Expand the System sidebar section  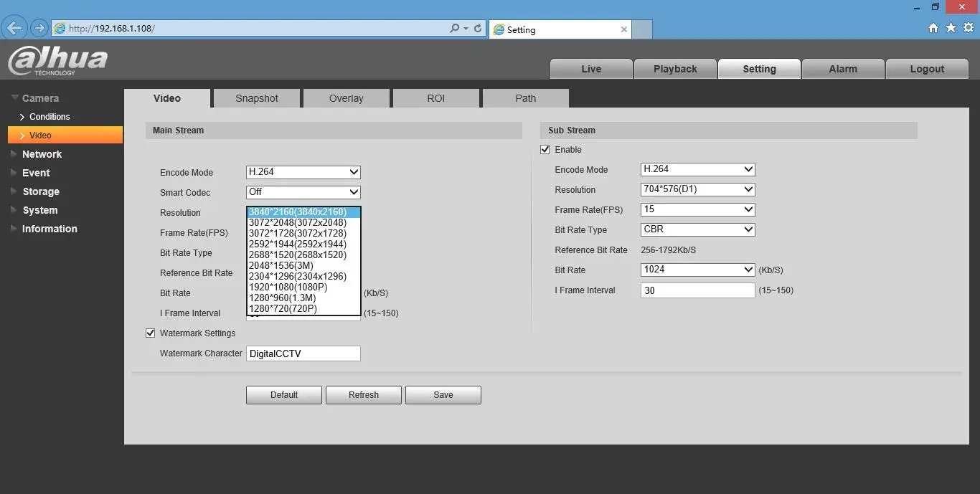coord(39,210)
